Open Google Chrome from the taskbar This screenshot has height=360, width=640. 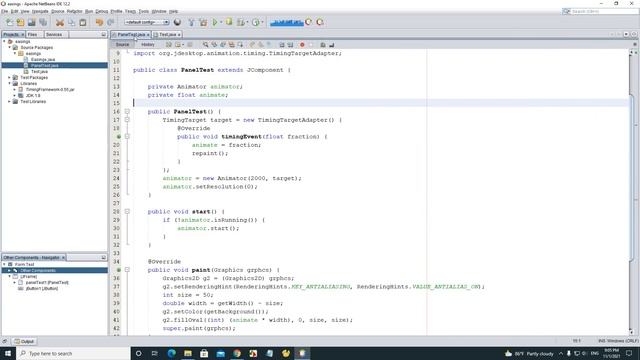[237, 353]
